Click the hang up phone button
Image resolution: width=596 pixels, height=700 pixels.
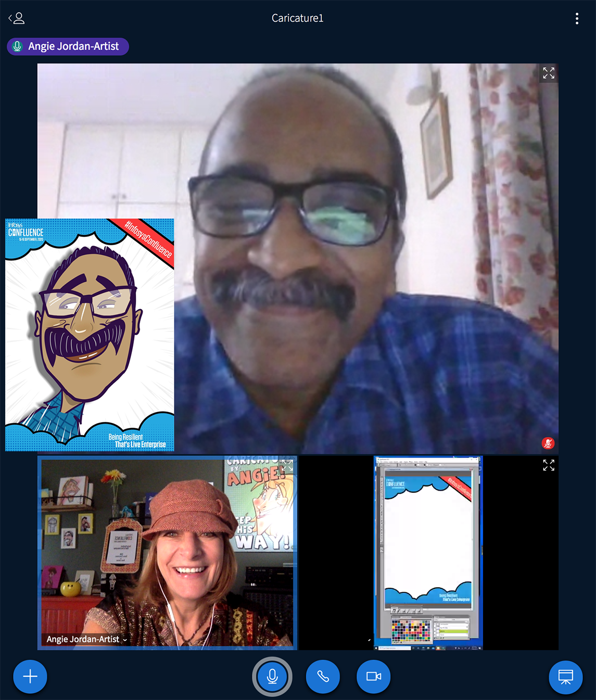pyautogui.click(x=323, y=676)
